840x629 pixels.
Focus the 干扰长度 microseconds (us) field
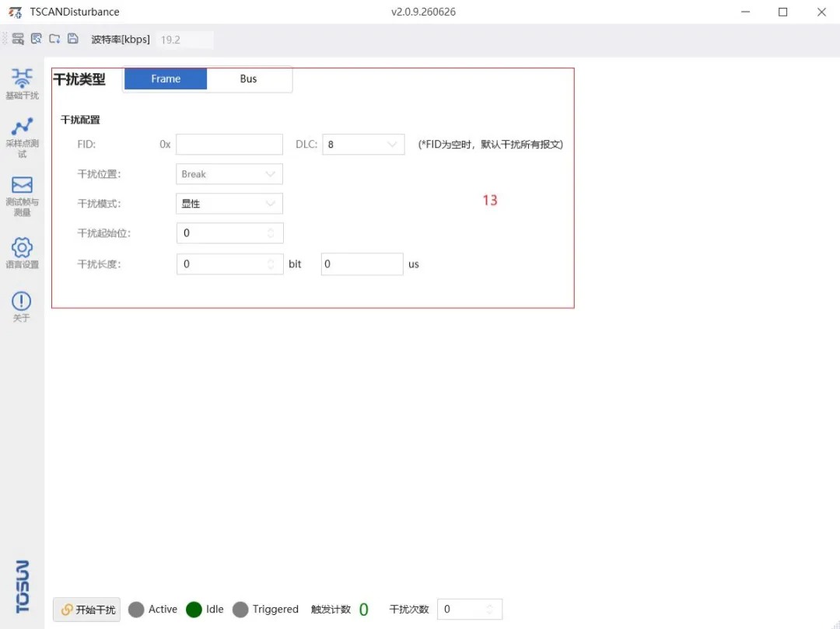pos(362,264)
